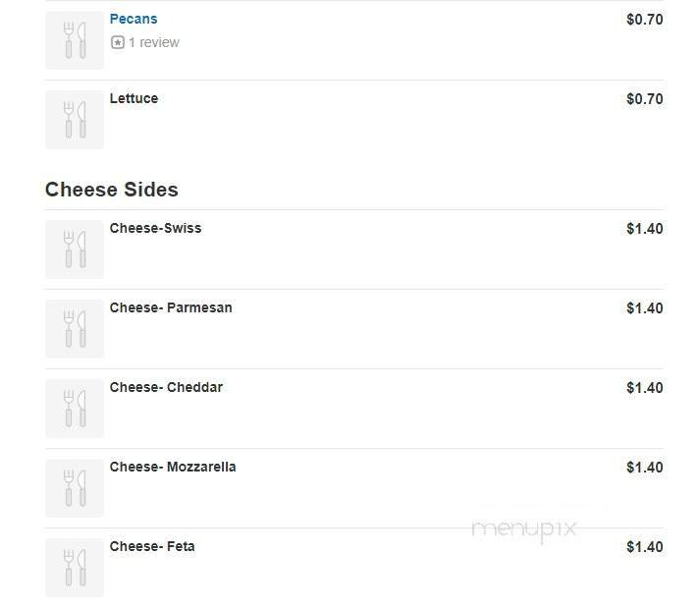The height and width of the screenshot is (610, 700).
Task: Click the Lettuce fork-and-knife placeholder icon
Action: click(75, 120)
